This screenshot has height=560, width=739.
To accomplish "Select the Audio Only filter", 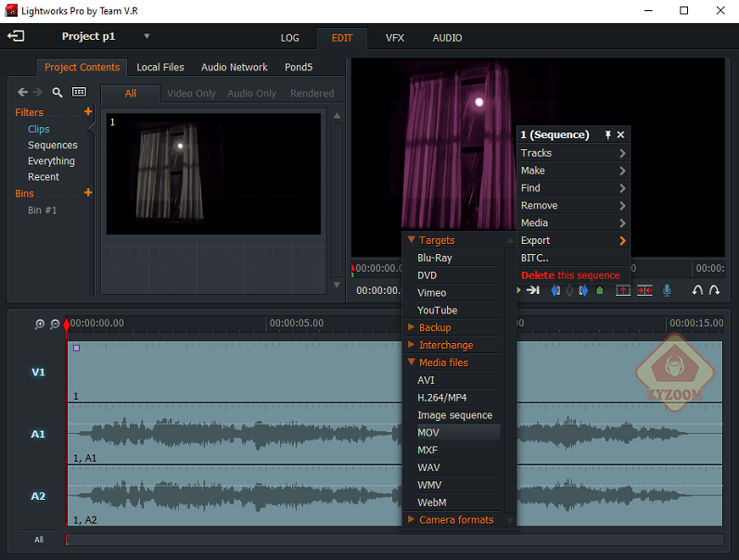I will (251, 94).
